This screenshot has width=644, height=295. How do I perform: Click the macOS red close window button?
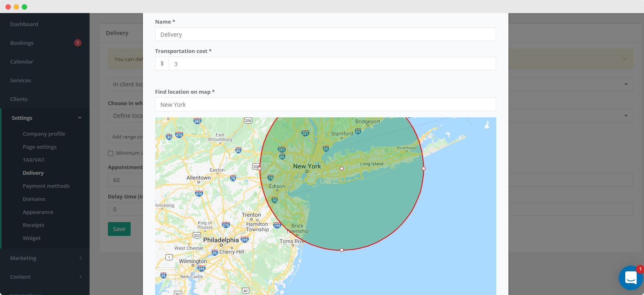pos(8,7)
